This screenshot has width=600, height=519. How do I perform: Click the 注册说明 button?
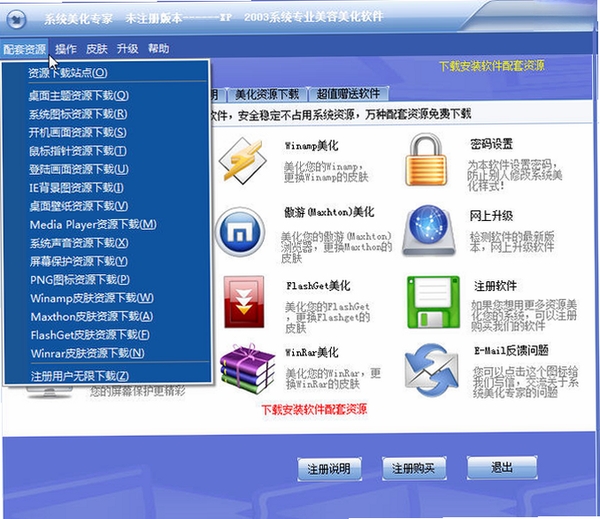329,468
